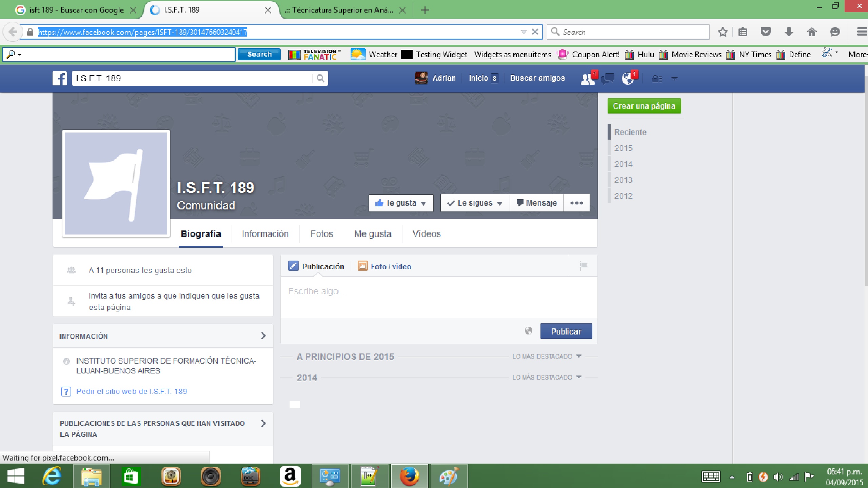Switch to isft 189 Google search tab
This screenshot has height=488, width=868.
(76, 10)
